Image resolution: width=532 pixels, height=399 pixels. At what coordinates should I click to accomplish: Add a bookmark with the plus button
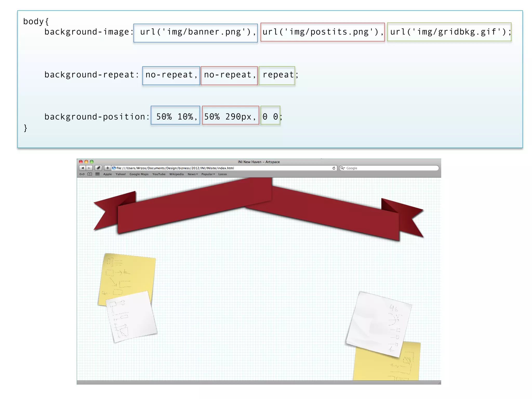point(108,168)
